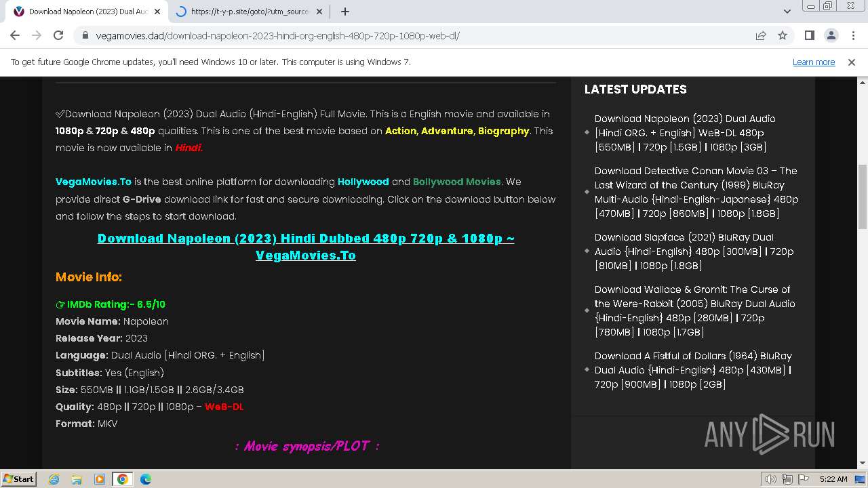Launch Internet Explorer from the taskbar
This screenshot has width=868, height=488.
coord(54,479)
